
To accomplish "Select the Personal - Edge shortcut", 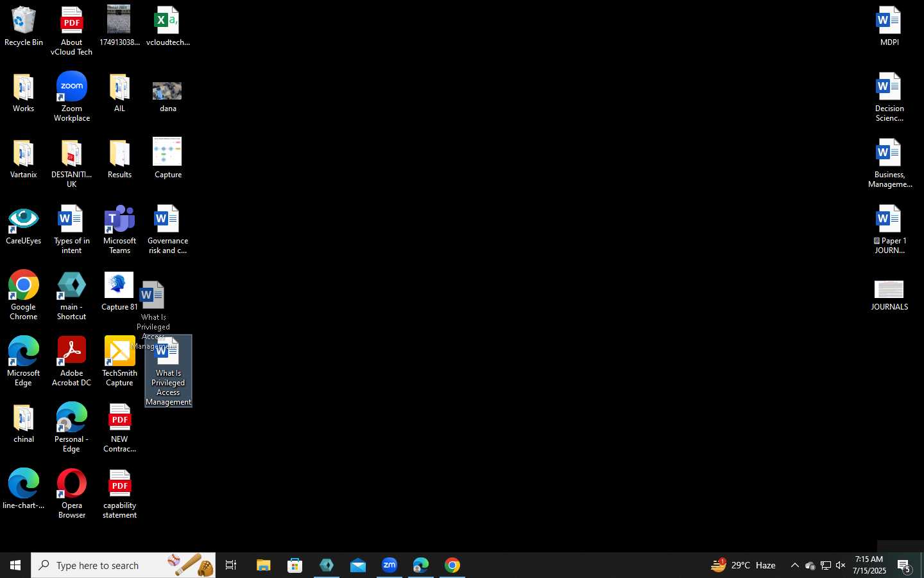I will click(71, 428).
